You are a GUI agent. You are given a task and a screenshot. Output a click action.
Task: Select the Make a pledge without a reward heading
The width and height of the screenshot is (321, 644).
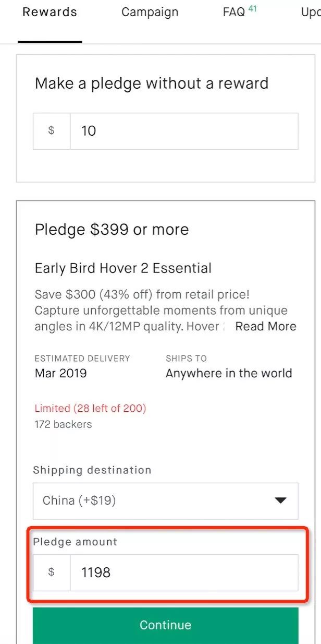152,84
